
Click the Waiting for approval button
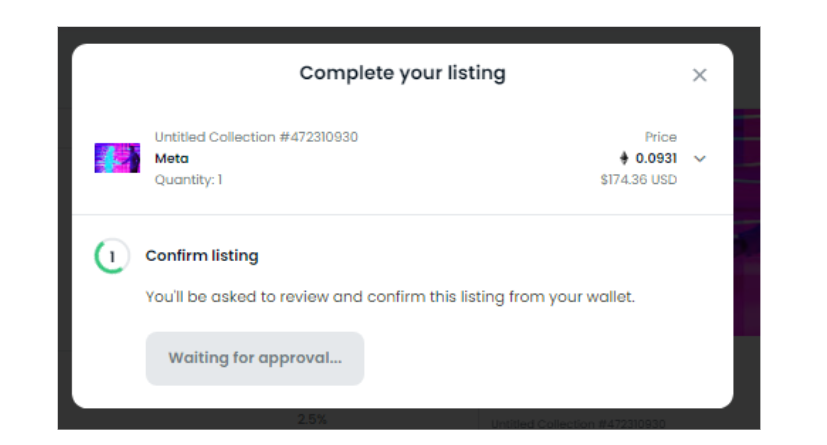point(255,359)
